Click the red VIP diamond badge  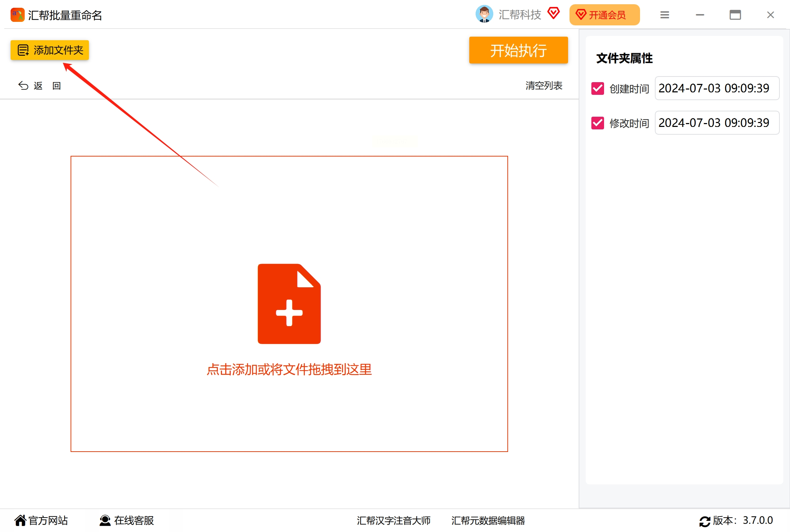pos(553,14)
